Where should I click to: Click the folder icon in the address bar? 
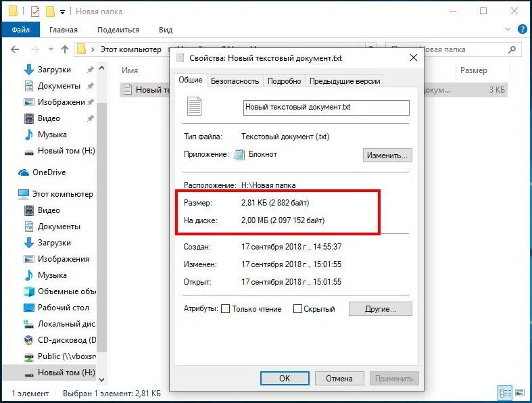pos(81,49)
